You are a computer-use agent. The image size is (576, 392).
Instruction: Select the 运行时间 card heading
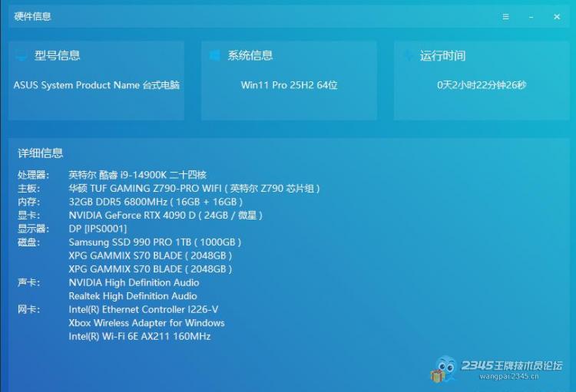tap(442, 55)
